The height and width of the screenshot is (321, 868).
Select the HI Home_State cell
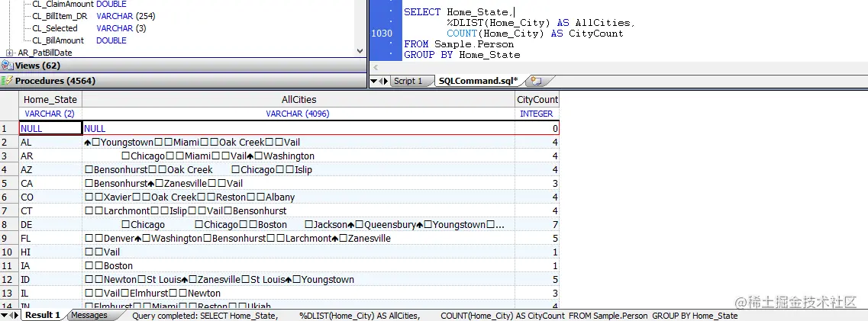50,252
